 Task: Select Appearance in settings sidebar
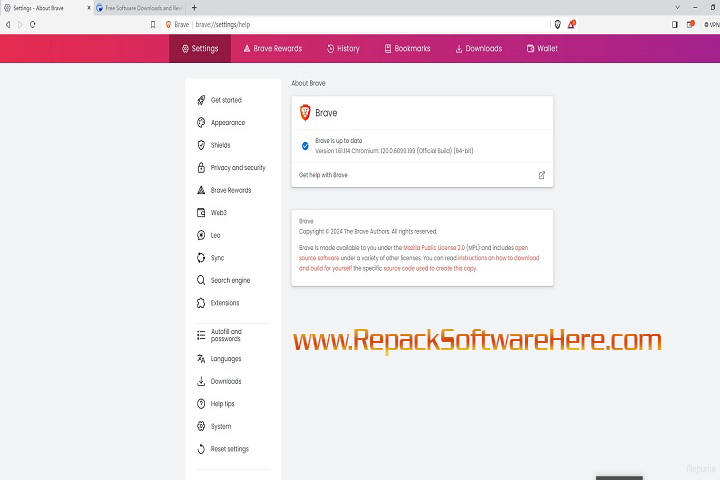pyautogui.click(x=228, y=123)
